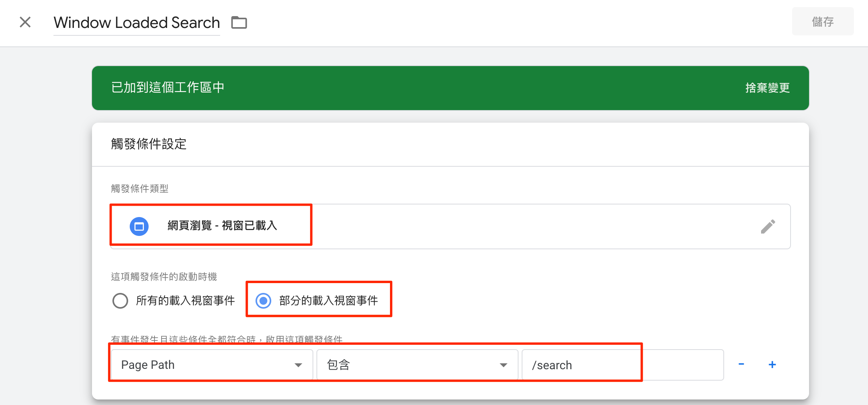Screen dimensions: 868x405
Task: Click the blue window-loaded trigger type icon
Action: click(x=139, y=226)
